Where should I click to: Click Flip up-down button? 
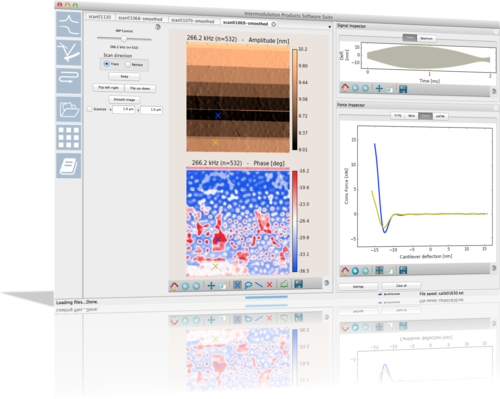click(140, 88)
